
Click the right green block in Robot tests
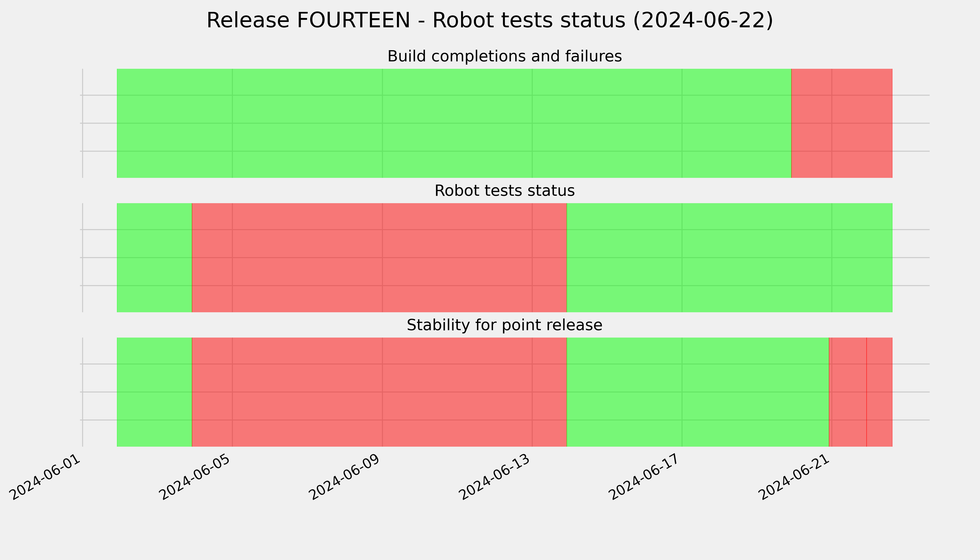pos(730,258)
